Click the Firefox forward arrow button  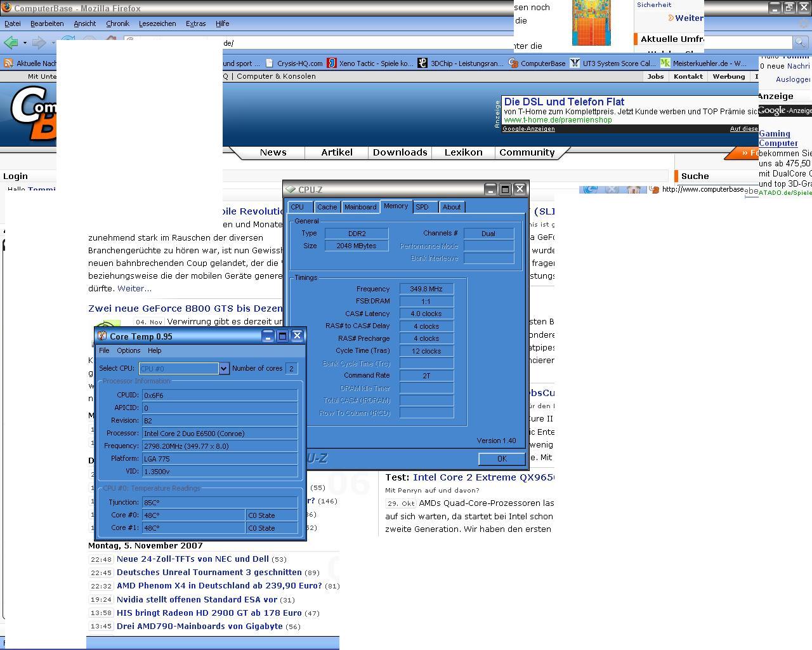pyautogui.click(x=39, y=43)
